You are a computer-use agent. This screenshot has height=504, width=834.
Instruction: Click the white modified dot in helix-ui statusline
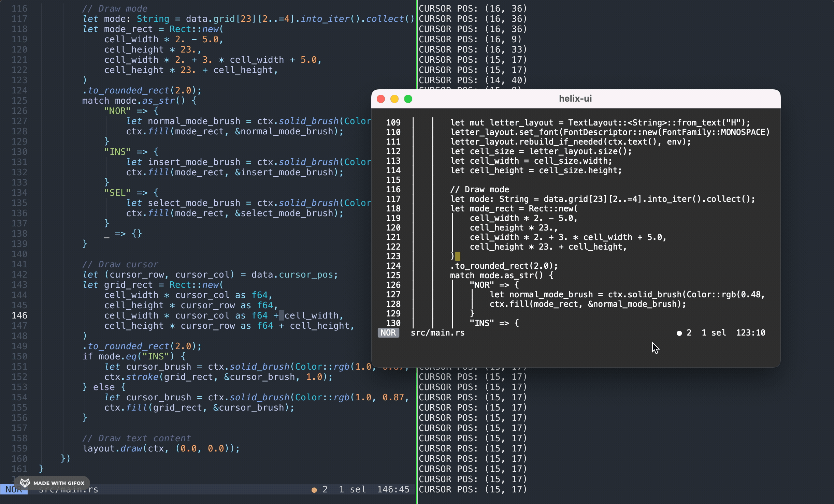[x=679, y=333]
